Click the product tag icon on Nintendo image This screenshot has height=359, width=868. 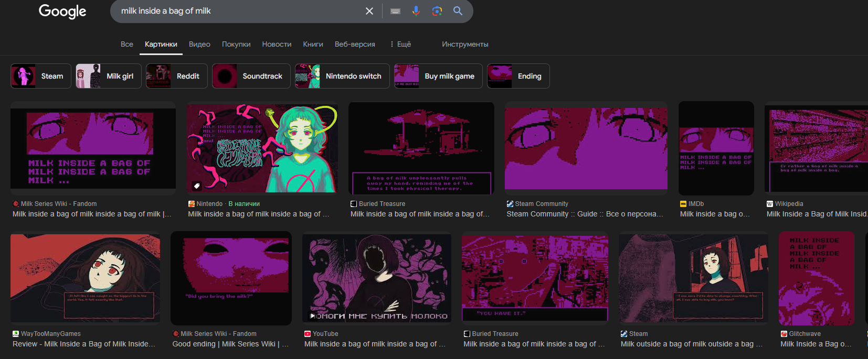[197, 186]
